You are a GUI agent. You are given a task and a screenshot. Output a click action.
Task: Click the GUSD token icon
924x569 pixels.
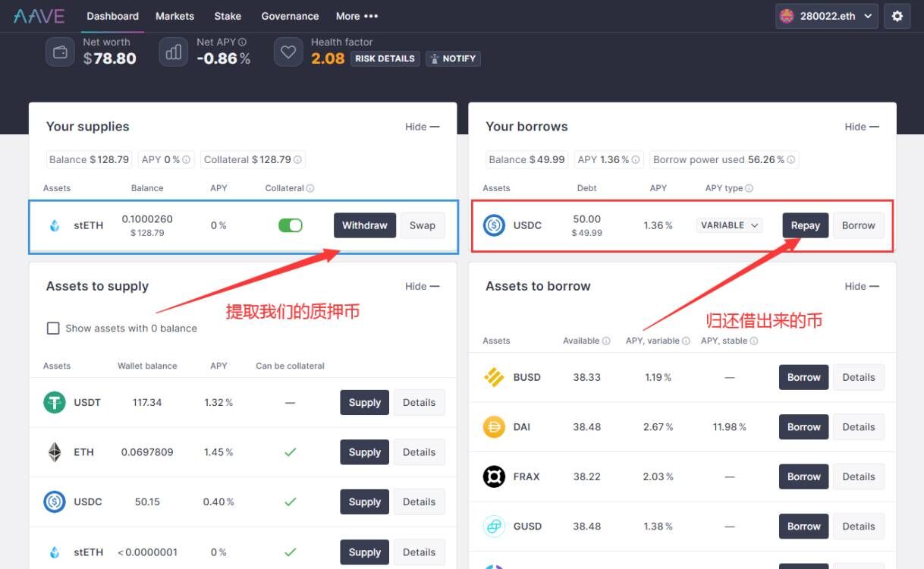pyautogui.click(x=494, y=527)
